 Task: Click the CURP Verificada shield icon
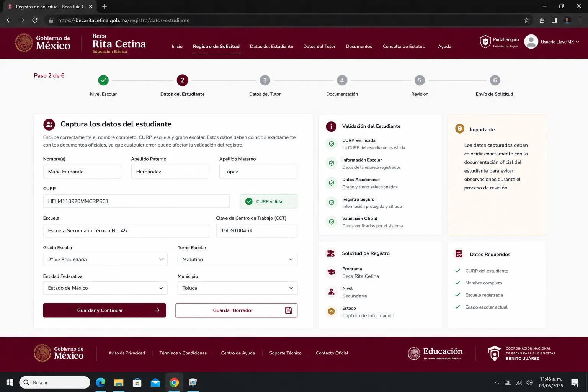pyautogui.click(x=331, y=144)
